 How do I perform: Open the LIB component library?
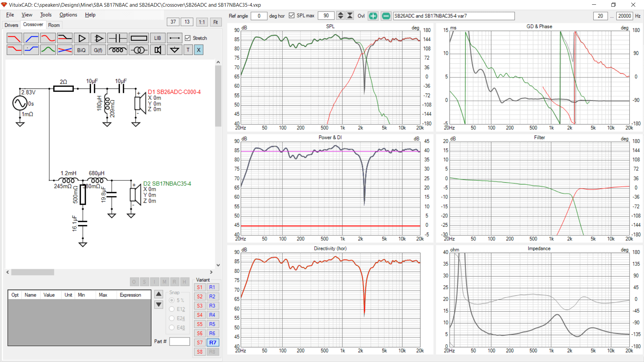click(158, 38)
